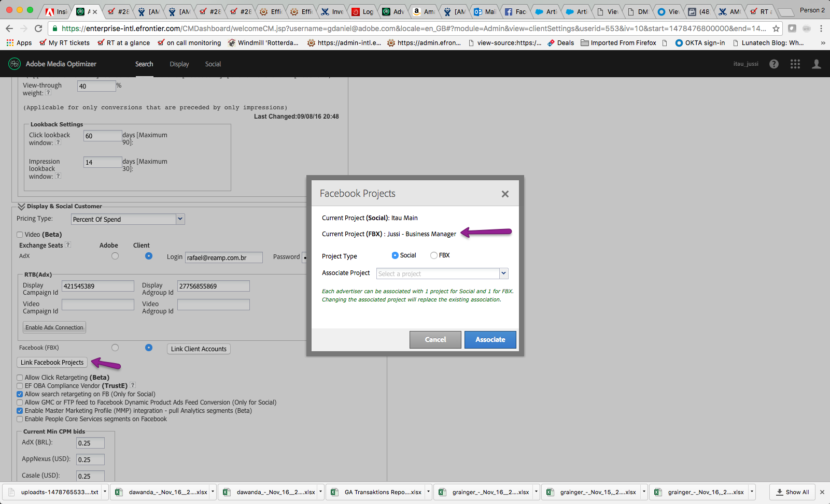Reload the page with the refresh icon
Screen dimensions: 830x504
click(38, 29)
